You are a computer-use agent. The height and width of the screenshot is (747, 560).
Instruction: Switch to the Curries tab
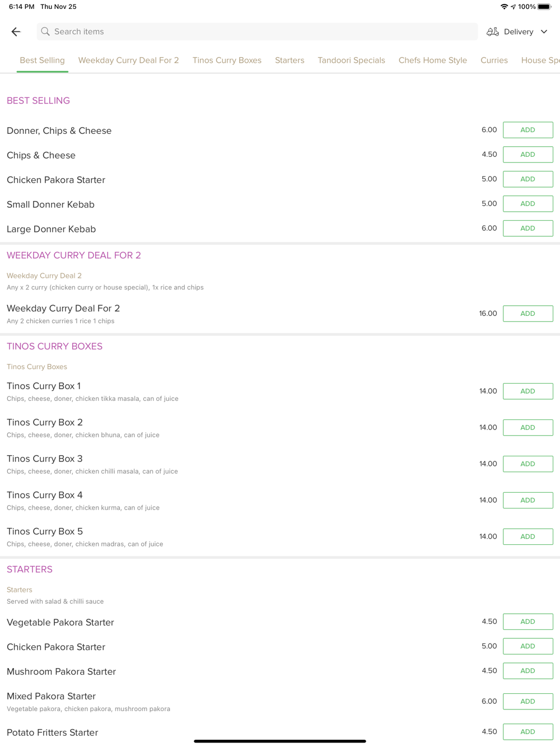click(x=494, y=60)
